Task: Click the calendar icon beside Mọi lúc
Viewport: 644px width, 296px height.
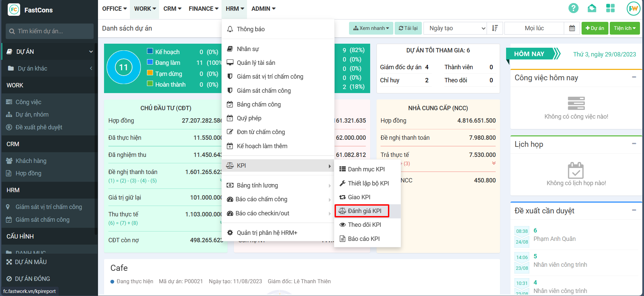Action: (x=572, y=28)
